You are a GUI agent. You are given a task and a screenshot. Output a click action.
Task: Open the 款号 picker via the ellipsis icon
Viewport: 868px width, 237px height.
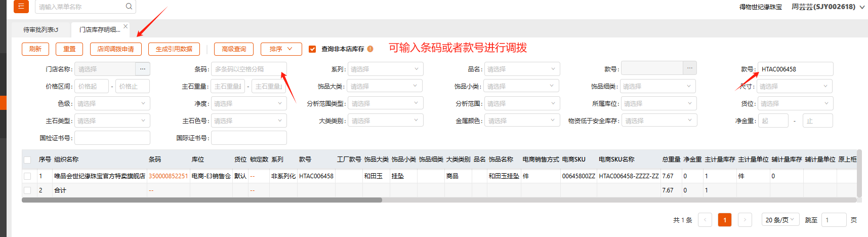click(x=689, y=68)
